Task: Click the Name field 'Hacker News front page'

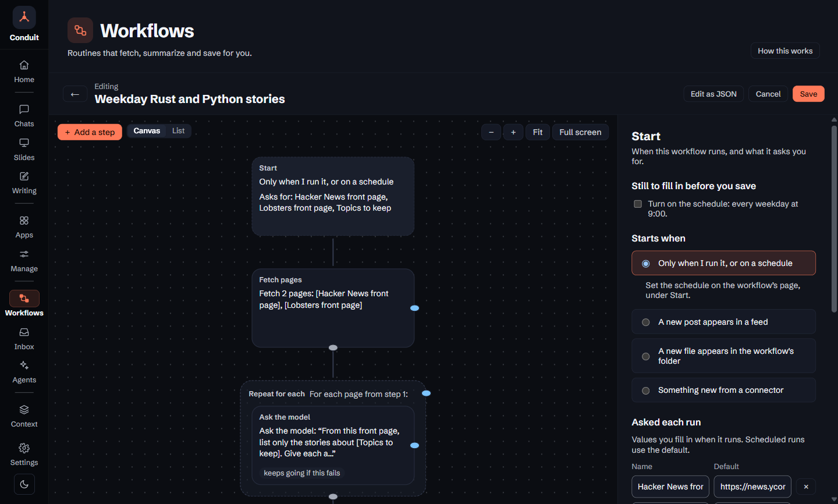Action: tap(670, 487)
